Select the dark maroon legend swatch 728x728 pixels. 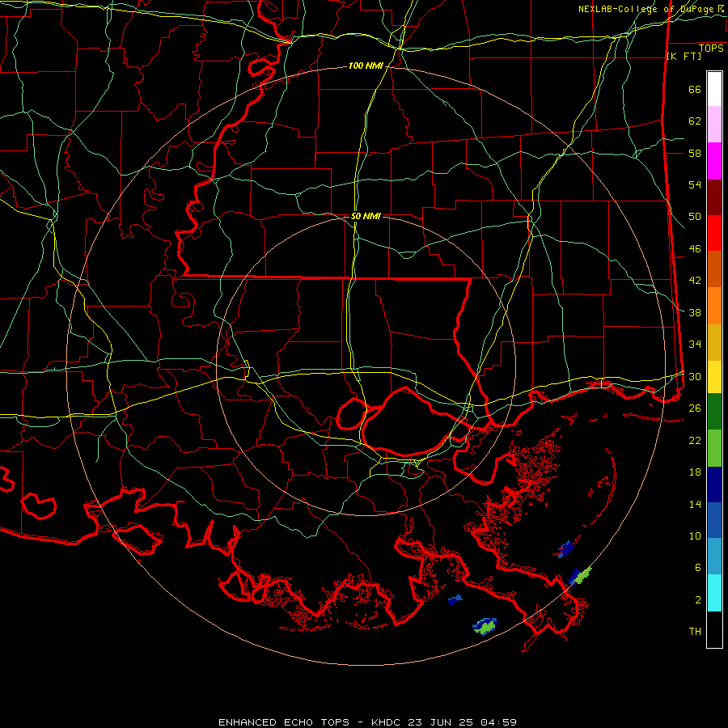pos(714,197)
